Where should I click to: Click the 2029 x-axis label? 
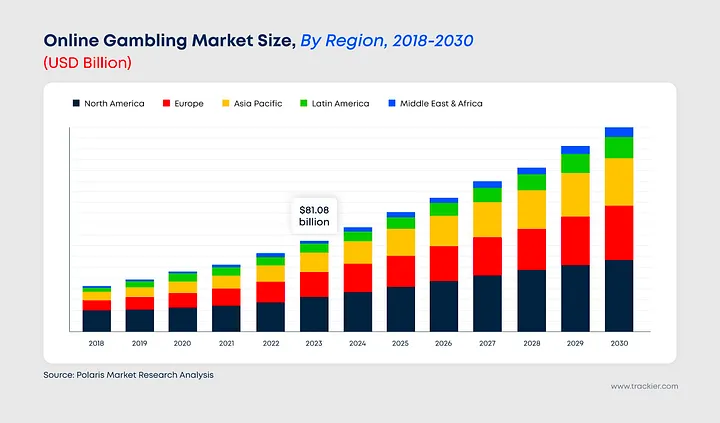pyautogui.click(x=575, y=343)
